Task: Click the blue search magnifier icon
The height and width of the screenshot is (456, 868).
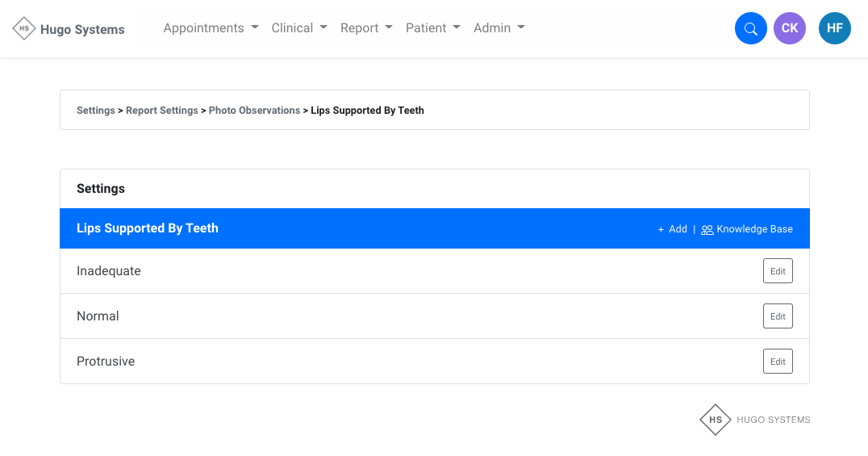Action: click(x=750, y=29)
